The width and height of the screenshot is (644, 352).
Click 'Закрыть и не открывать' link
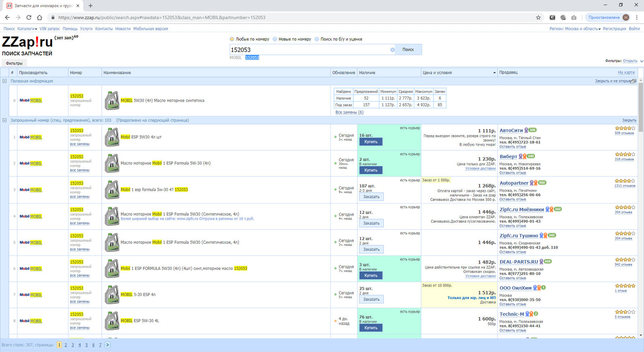[613, 81]
